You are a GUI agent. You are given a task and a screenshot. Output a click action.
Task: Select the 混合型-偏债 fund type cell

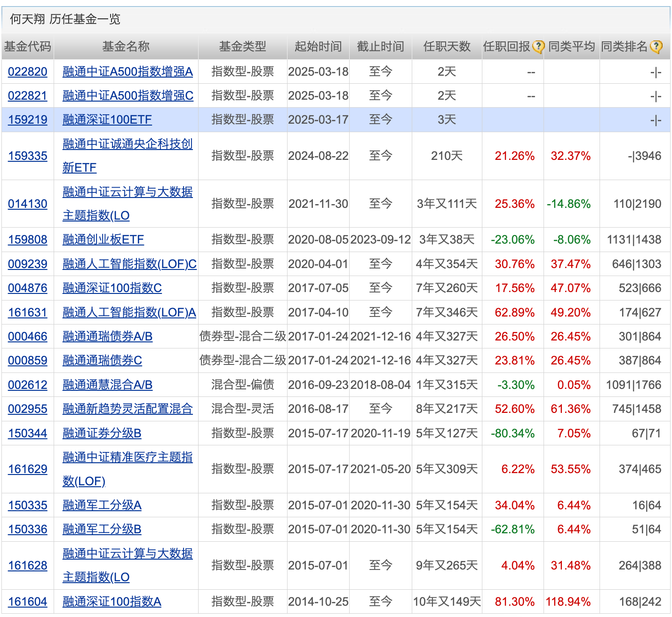coord(242,385)
